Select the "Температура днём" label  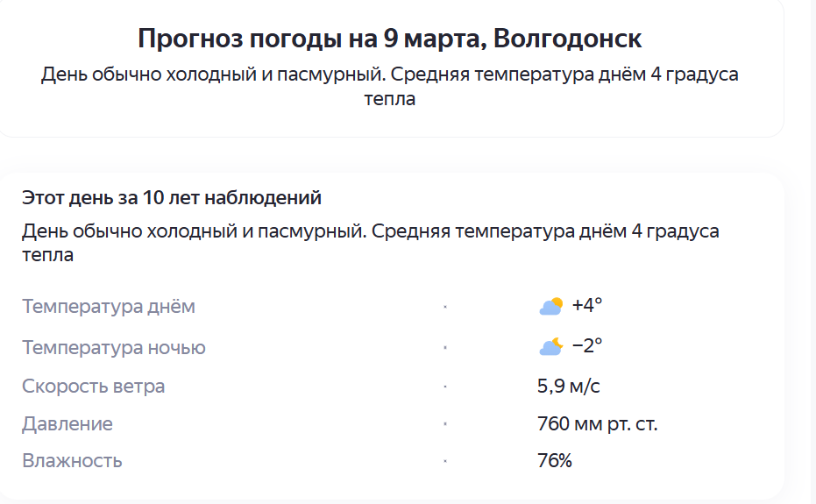(x=109, y=307)
